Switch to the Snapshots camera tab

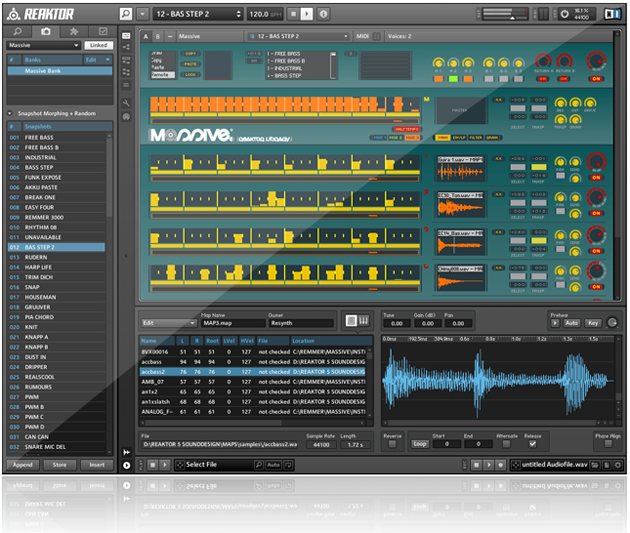(x=45, y=31)
